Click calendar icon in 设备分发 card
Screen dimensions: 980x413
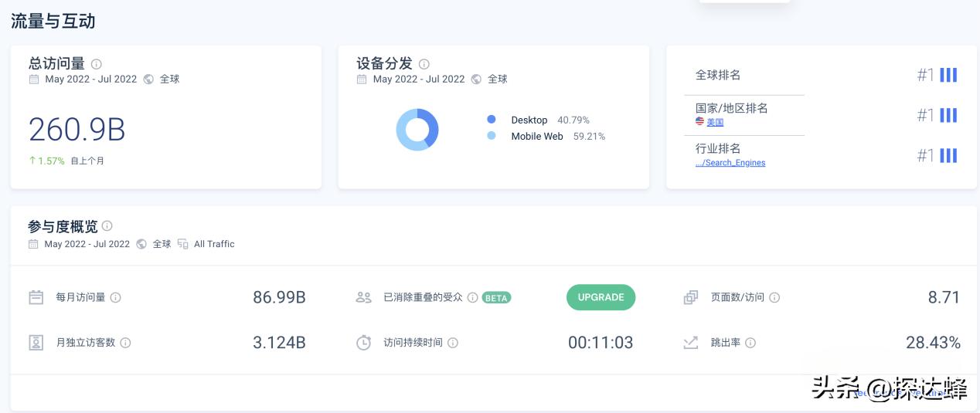pyautogui.click(x=362, y=79)
